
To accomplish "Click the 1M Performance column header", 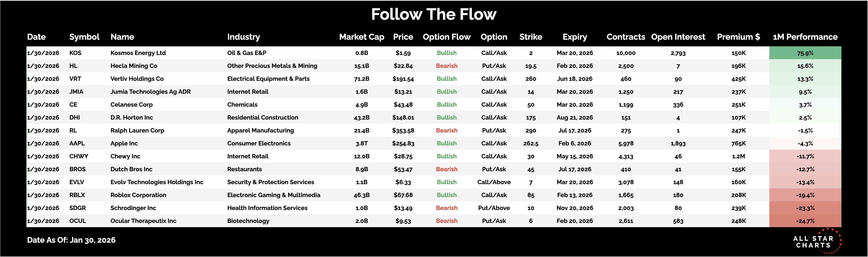I will 805,37.
